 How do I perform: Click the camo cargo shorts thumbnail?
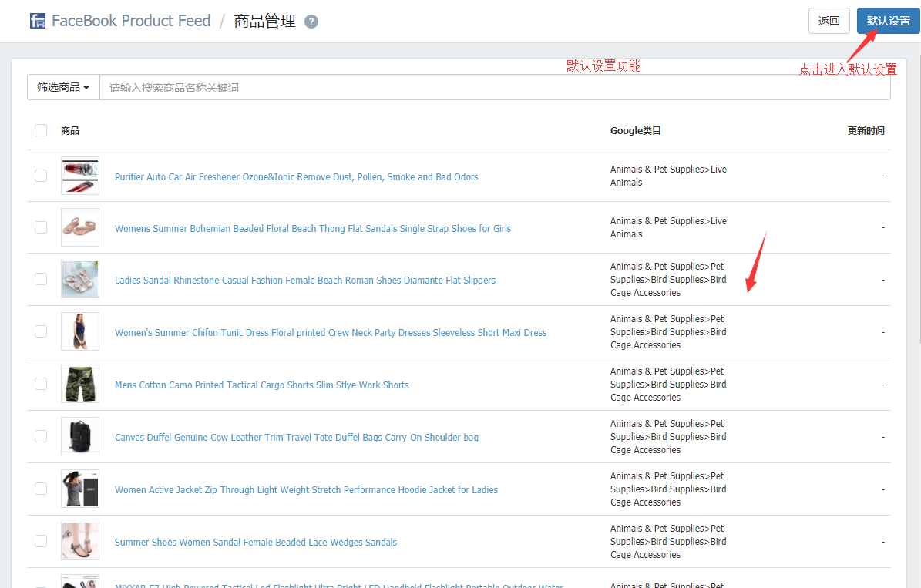click(x=80, y=384)
